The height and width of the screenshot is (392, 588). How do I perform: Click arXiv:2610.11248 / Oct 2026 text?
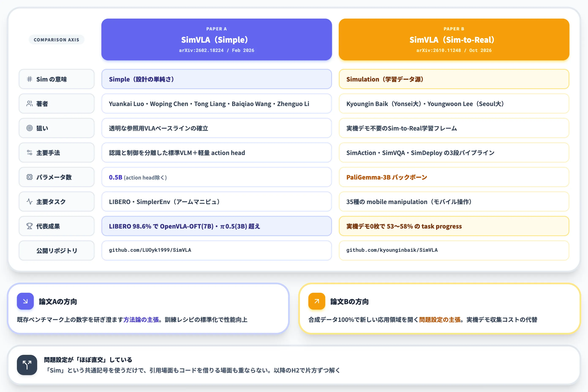pos(454,50)
